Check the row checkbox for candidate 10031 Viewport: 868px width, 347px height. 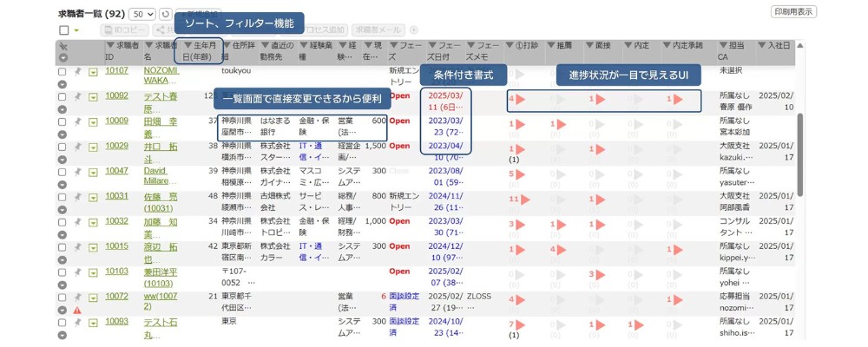[62, 198]
